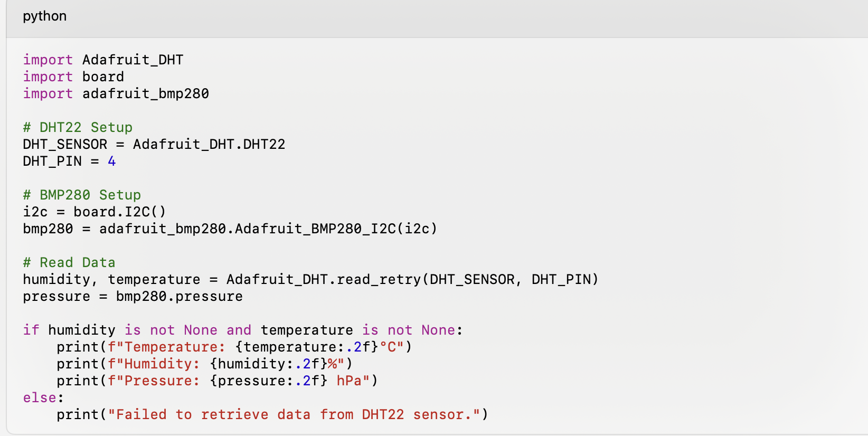Click the if keyword
The width and height of the screenshot is (868, 436).
click(31, 330)
